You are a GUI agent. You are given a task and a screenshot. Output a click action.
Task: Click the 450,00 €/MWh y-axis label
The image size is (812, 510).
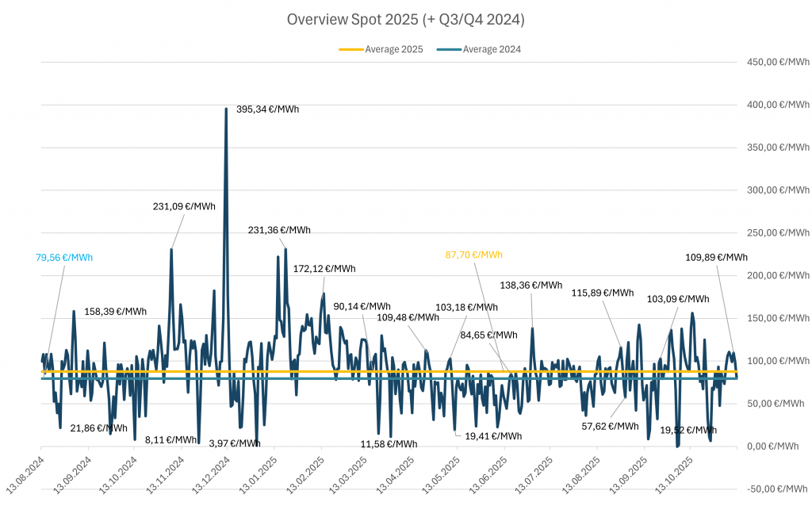pyautogui.click(x=776, y=62)
